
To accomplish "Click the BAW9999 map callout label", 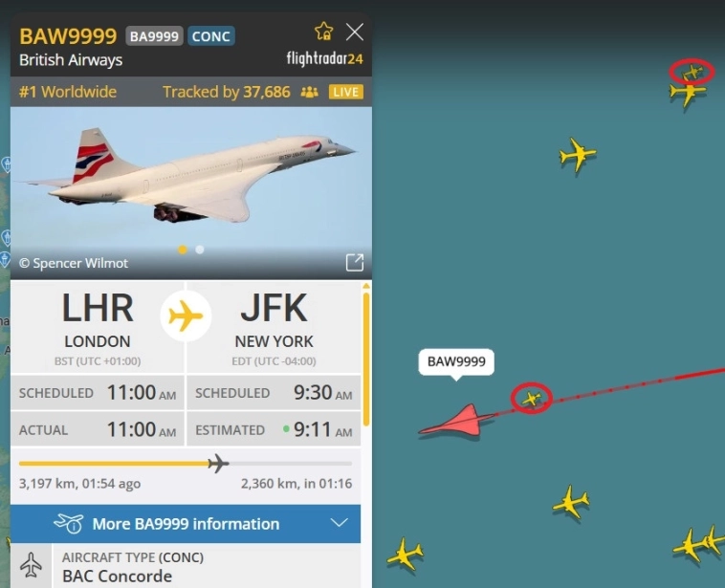I will (456, 361).
